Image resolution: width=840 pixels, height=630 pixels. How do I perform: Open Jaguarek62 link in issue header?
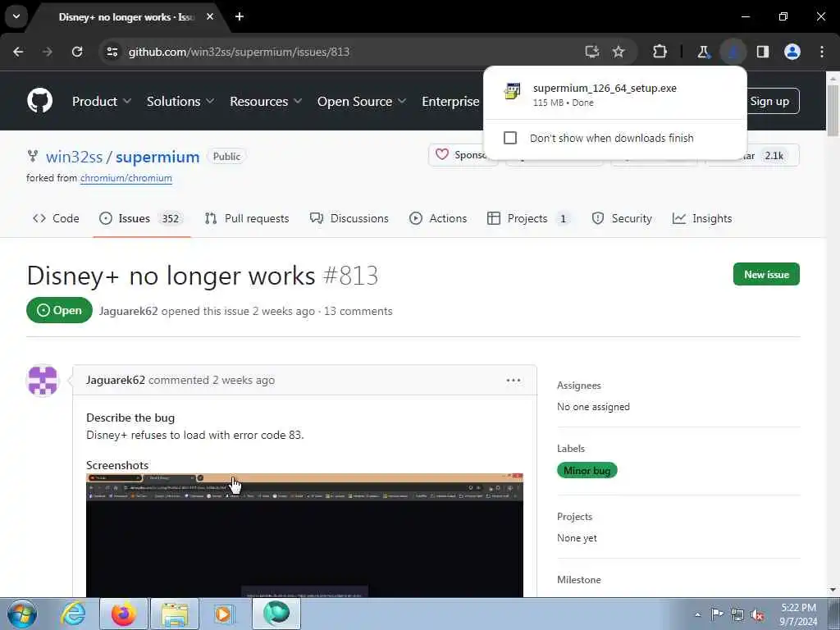click(x=129, y=311)
